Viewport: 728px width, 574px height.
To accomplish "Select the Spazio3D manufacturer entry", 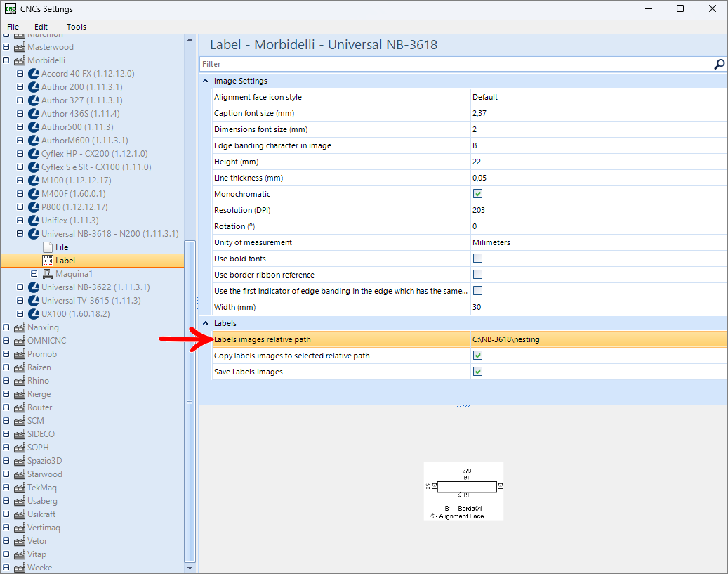I will (44, 461).
